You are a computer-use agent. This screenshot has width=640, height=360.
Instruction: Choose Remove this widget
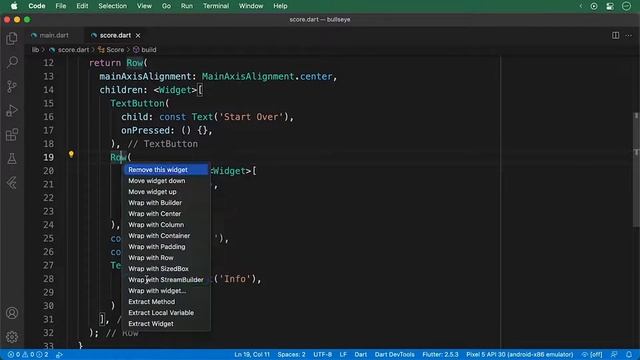click(x=167, y=169)
